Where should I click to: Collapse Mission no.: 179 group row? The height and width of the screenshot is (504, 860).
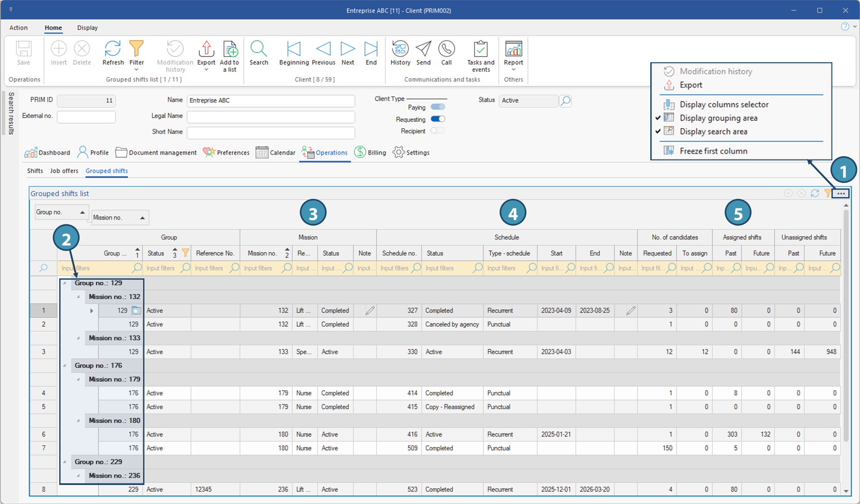pyautogui.click(x=78, y=380)
